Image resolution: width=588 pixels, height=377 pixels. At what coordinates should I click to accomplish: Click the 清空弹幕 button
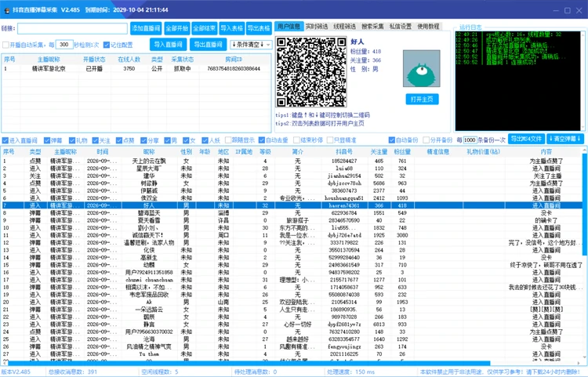click(x=564, y=139)
